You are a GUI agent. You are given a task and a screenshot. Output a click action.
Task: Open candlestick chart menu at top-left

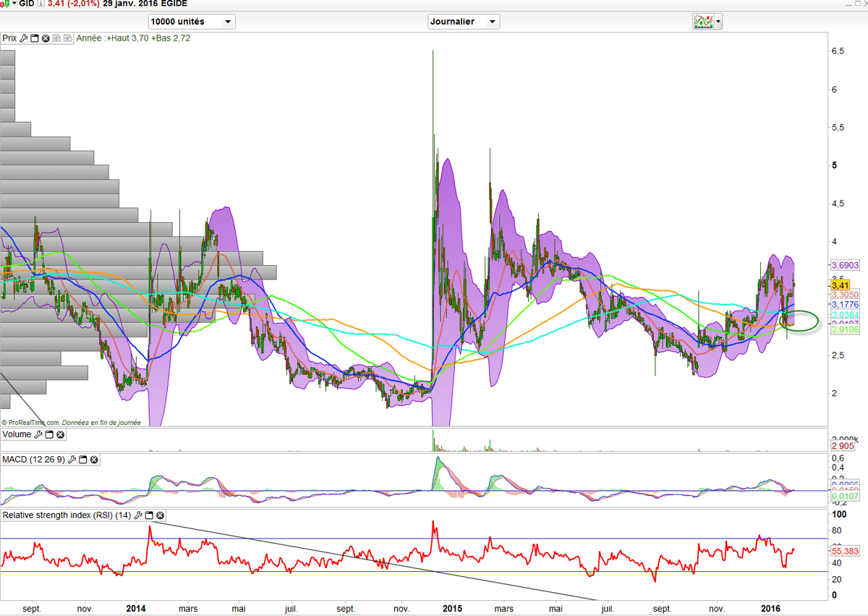click(x=8, y=4)
